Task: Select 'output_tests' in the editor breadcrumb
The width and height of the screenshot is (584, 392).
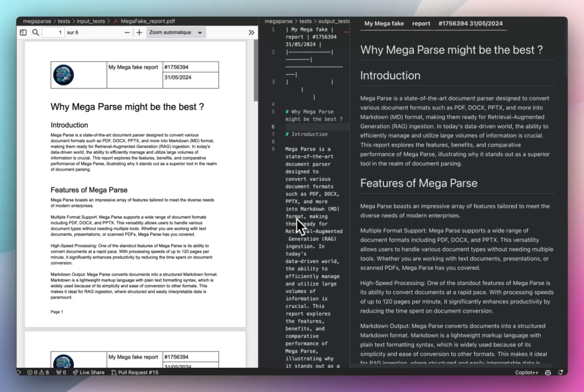Action: [334, 21]
